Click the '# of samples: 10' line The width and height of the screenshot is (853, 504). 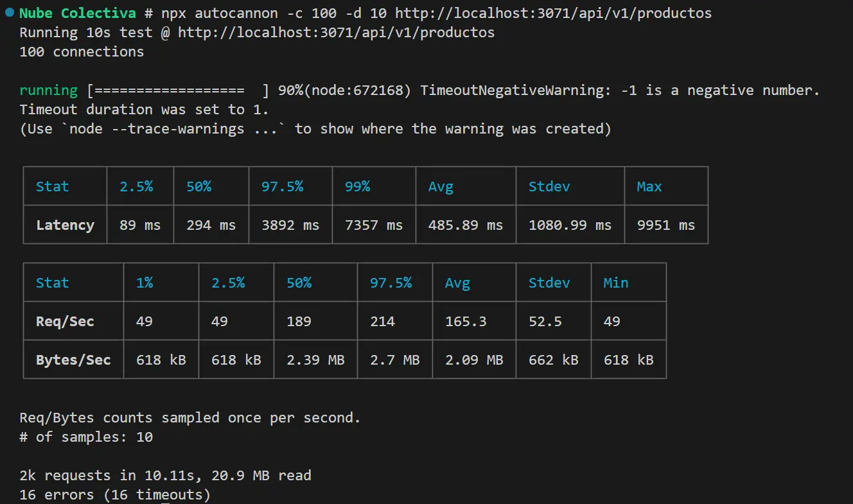click(86, 437)
